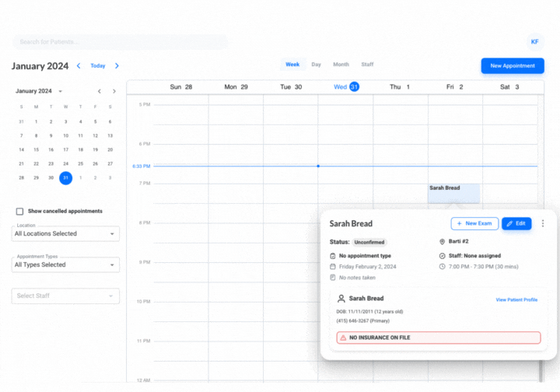Click the person icon next to Sarah Bread

click(x=341, y=299)
